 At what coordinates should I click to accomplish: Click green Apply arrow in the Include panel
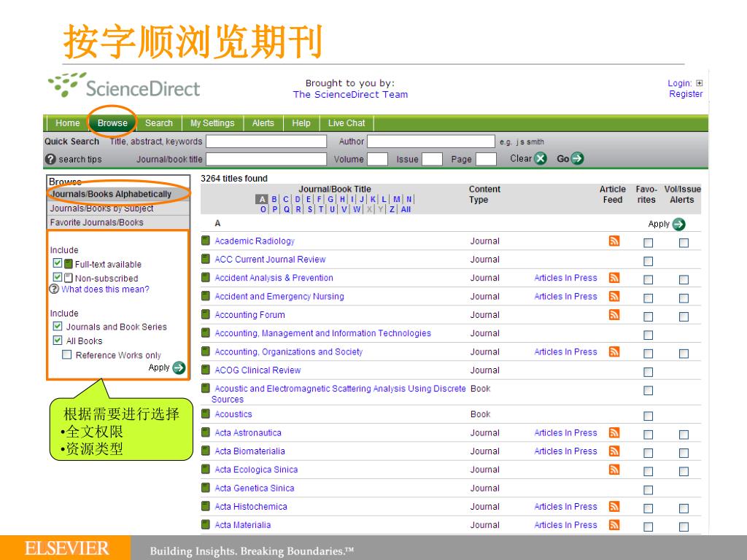(179, 367)
